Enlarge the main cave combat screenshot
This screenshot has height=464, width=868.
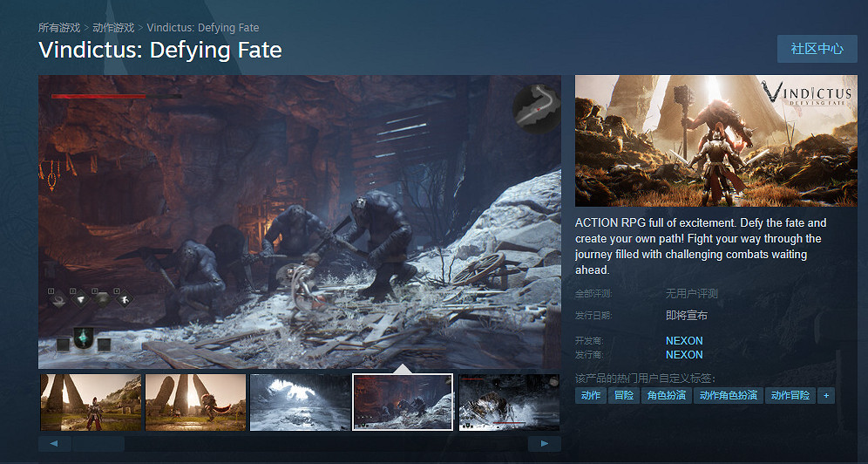coord(299,222)
